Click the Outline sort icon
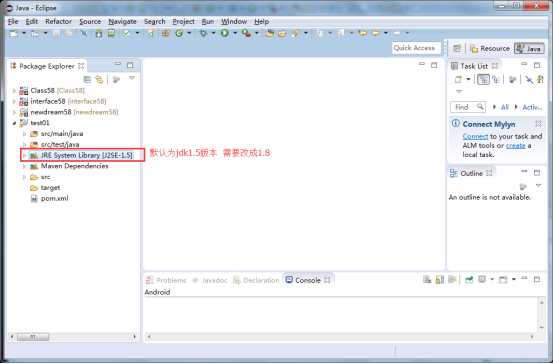Screen dimensions: 553x364 [x=523, y=186]
